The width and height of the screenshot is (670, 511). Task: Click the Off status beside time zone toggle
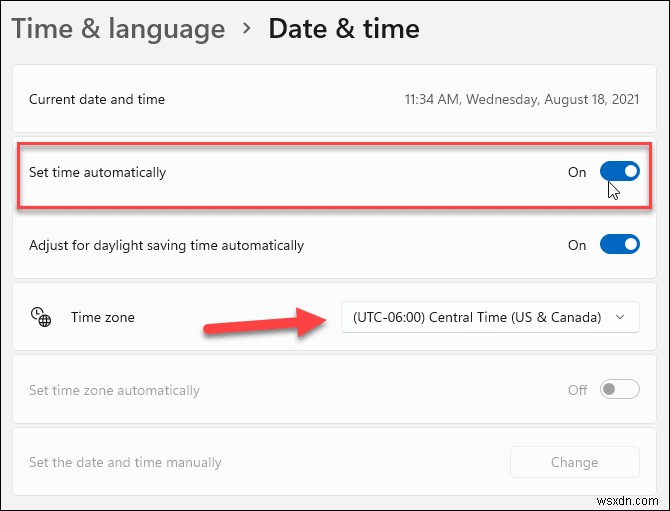point(578,390)
